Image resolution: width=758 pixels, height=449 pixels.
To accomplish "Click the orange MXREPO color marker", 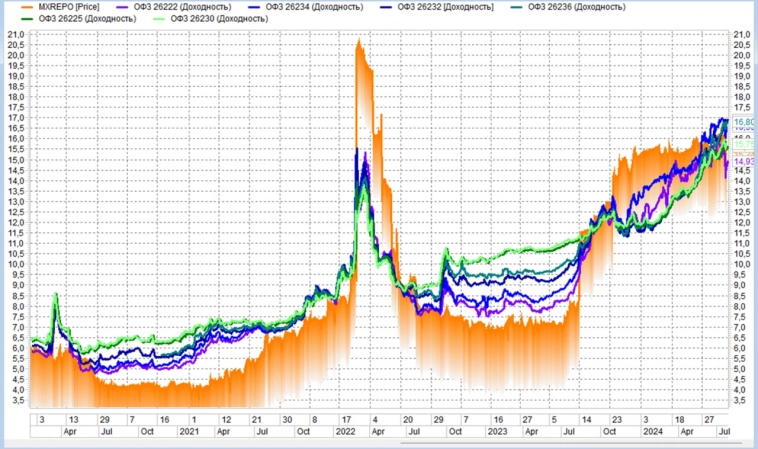I will pyautogui.click(x=25, y=7).
